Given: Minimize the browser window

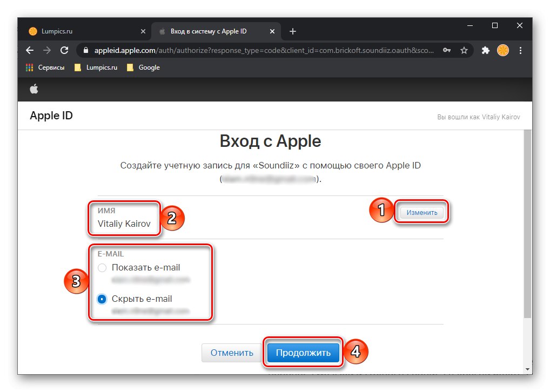Looking at the screenshot, I should click(470, 25).
